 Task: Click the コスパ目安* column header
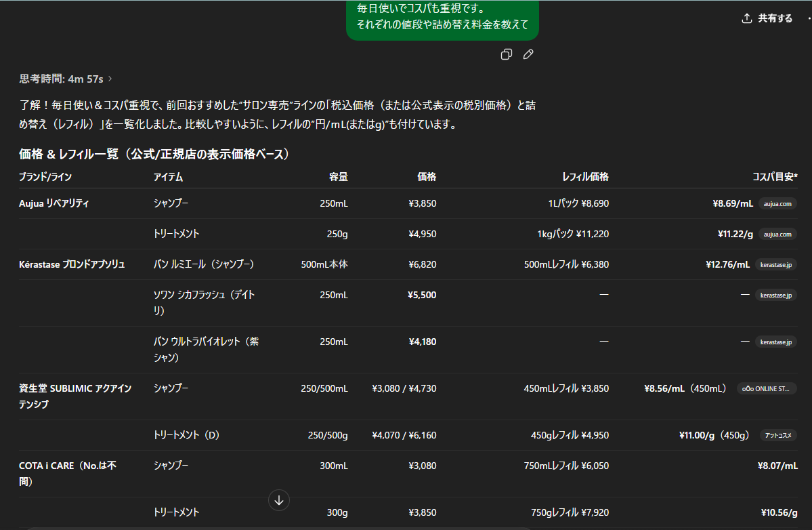point(775,177)
